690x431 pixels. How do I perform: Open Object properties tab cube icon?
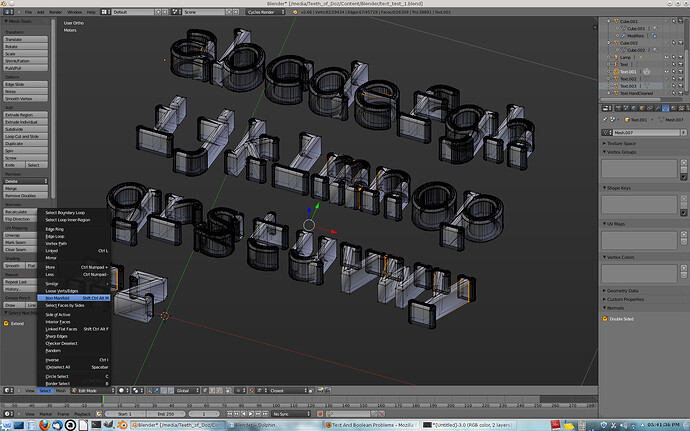(642, 108)
